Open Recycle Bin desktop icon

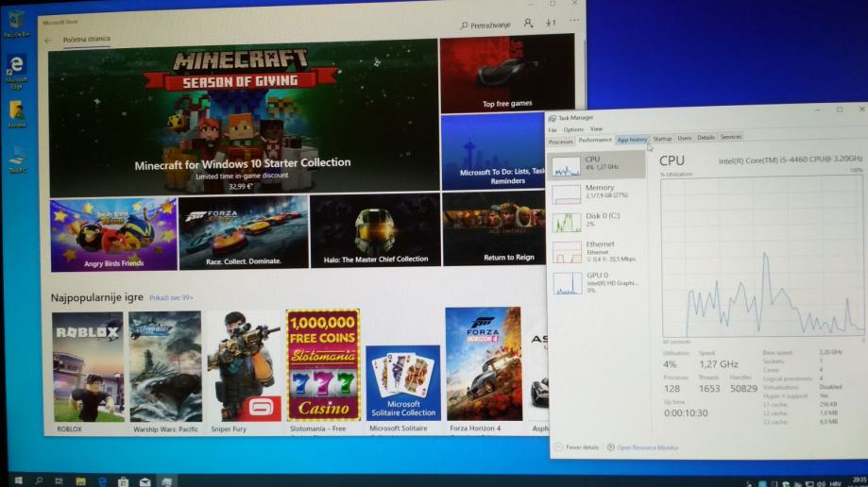16,25
